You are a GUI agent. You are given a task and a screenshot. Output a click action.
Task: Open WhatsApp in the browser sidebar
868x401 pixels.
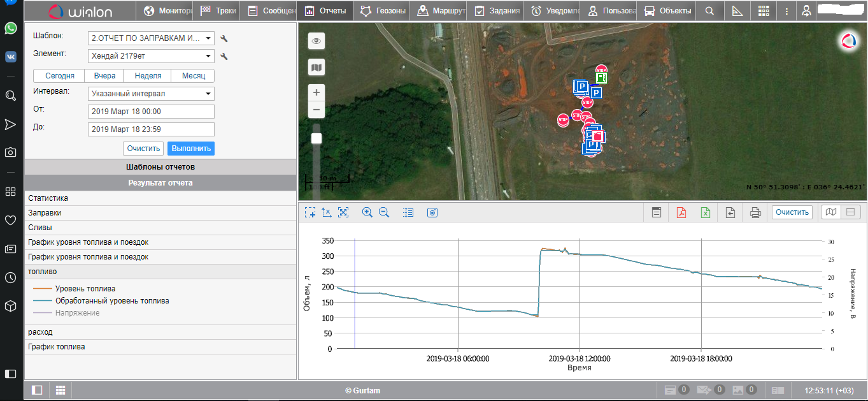click(x=11, y=28)
